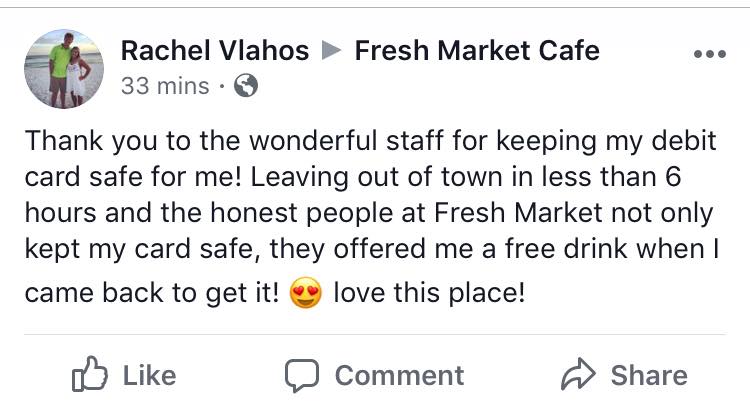Click the dot separator after "33 mins"
The width and height of the screenshot is (750, 414).
coord(221,87)
